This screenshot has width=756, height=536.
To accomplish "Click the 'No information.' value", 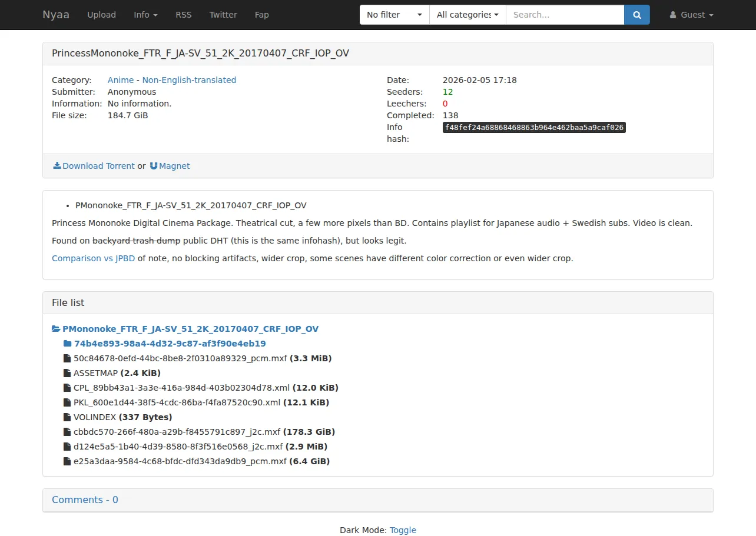I will (x=140, y=104).
